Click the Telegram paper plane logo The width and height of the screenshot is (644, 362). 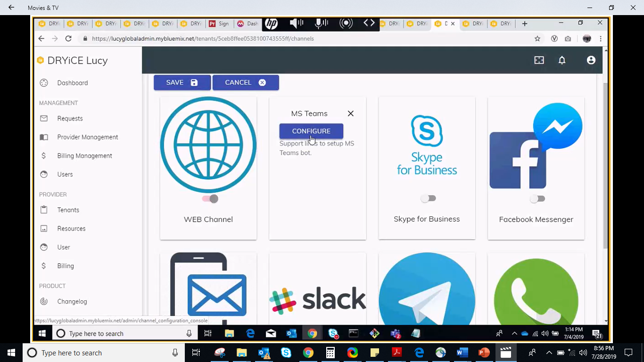pyautogui.click(x=427, y=289)
